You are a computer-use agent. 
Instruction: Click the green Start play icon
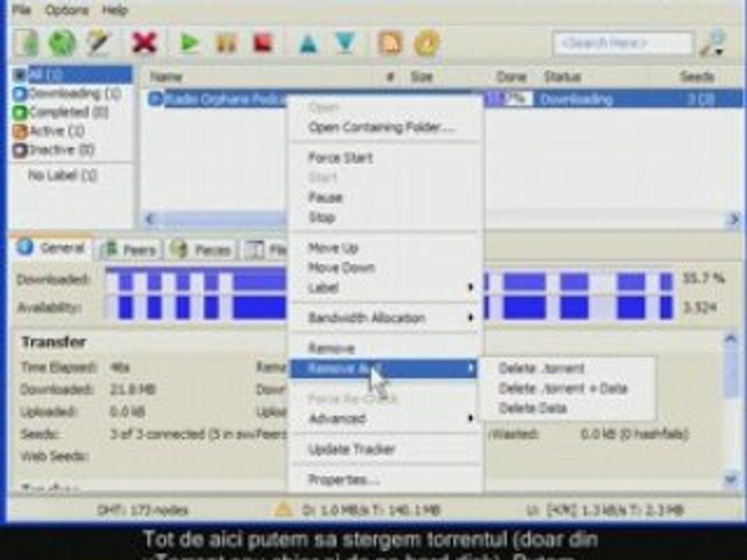pos(190,43)
